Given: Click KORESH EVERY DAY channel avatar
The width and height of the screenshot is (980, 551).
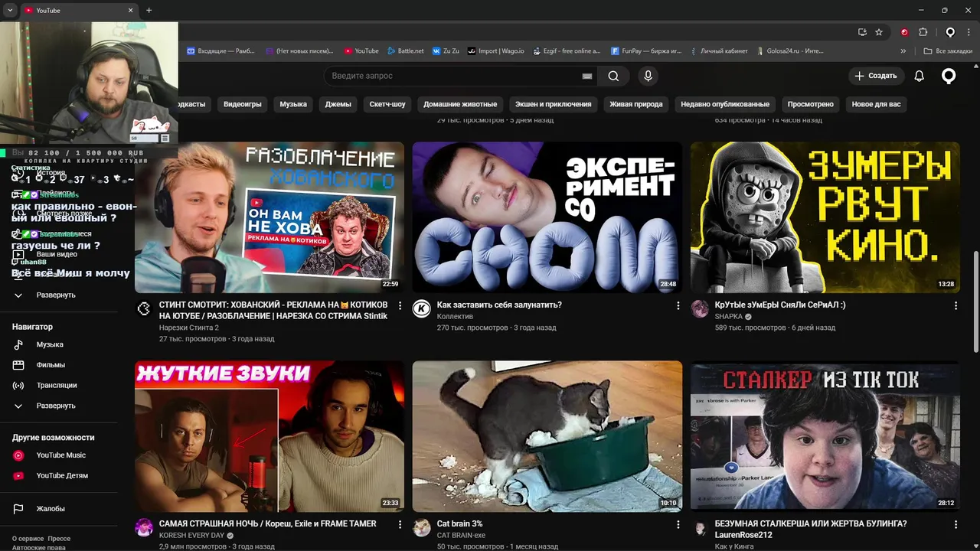Looking at the screenshot, I should (x=143, y=527).
